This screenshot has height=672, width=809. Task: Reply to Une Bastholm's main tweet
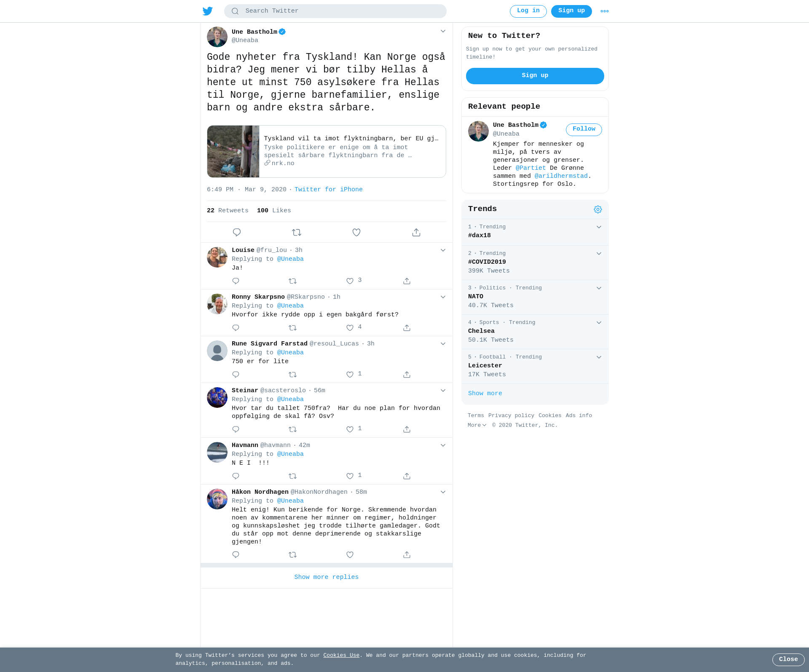(237, 232)
